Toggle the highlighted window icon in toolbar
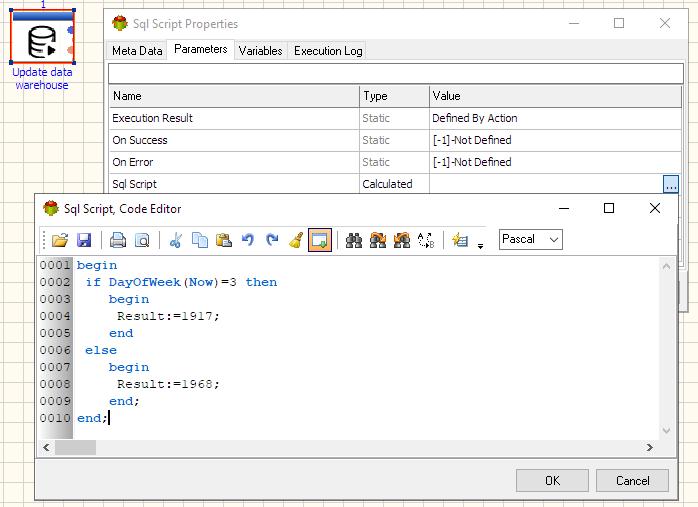 pyautogui.click(x=320, y=240)
